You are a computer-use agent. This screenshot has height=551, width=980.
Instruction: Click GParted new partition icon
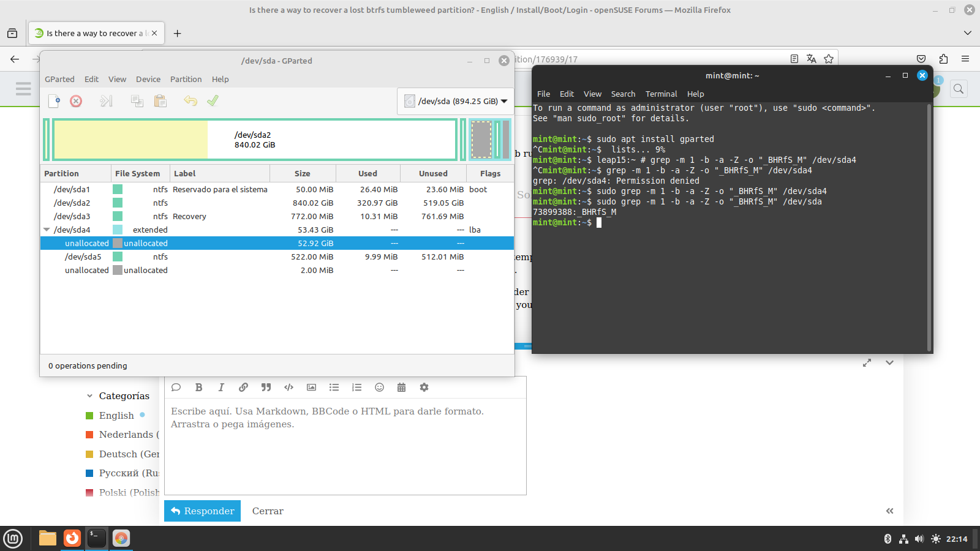pos(54,101)
